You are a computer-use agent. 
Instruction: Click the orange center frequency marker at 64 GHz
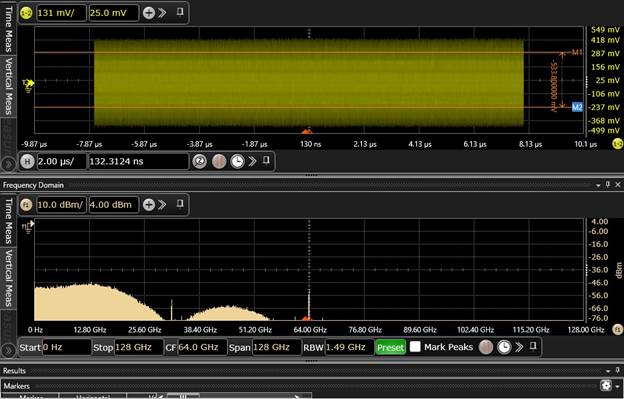pyautogui.click(x=306, y=318)
